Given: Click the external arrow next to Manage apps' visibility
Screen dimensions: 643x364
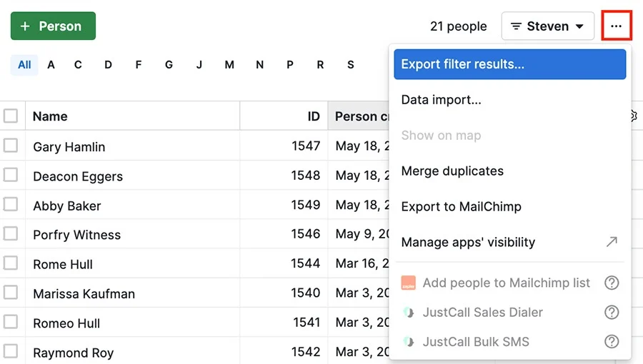Looking at the screenshot, I should (612, 243).
